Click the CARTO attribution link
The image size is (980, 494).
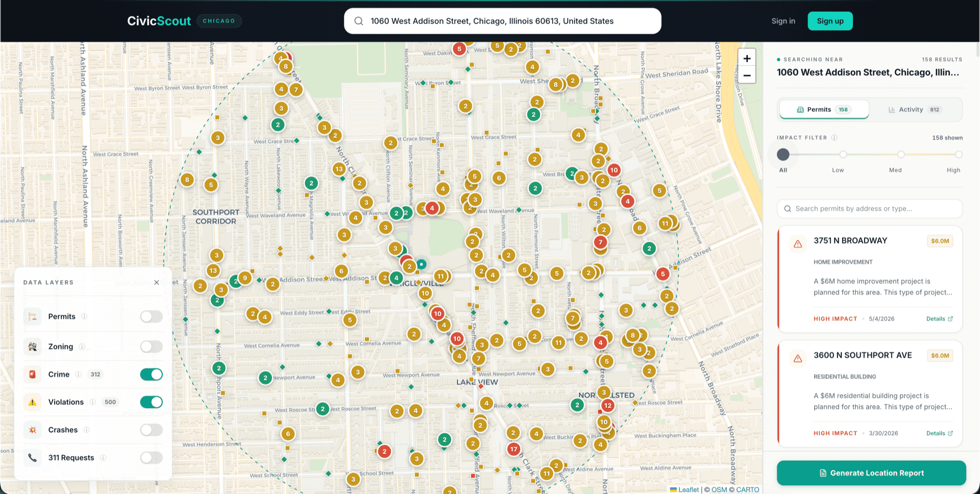click(747, 489)
